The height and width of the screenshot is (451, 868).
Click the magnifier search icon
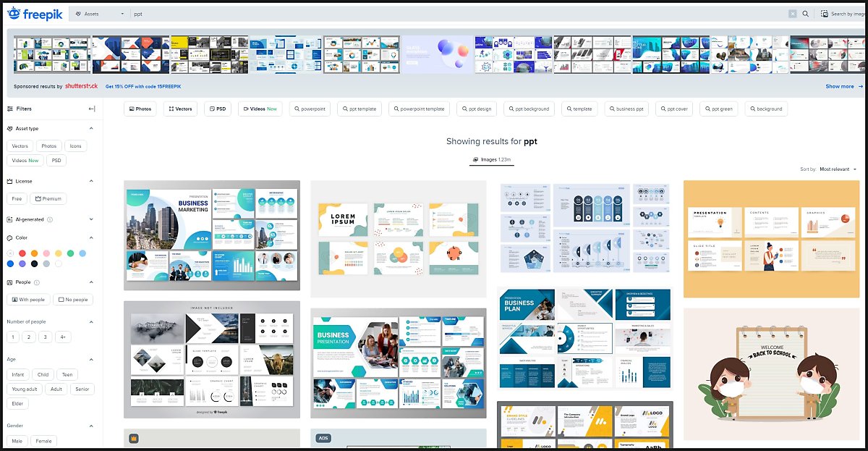pos(805,14)
